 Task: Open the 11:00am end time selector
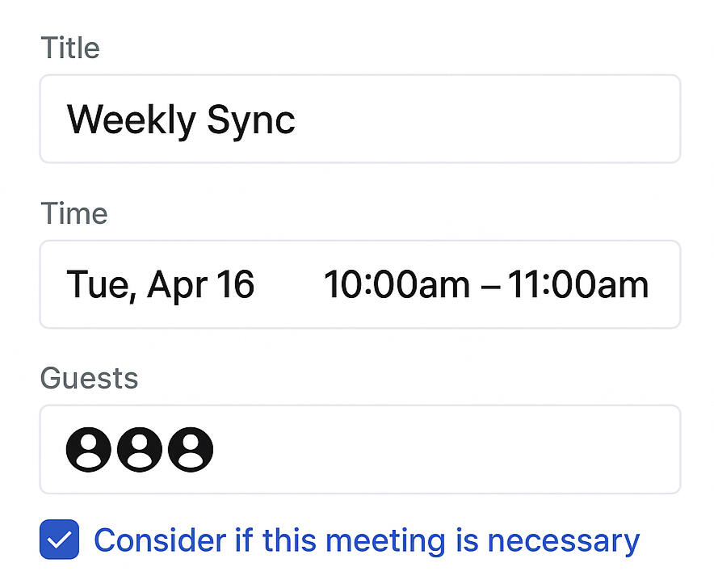pos(578,284)
